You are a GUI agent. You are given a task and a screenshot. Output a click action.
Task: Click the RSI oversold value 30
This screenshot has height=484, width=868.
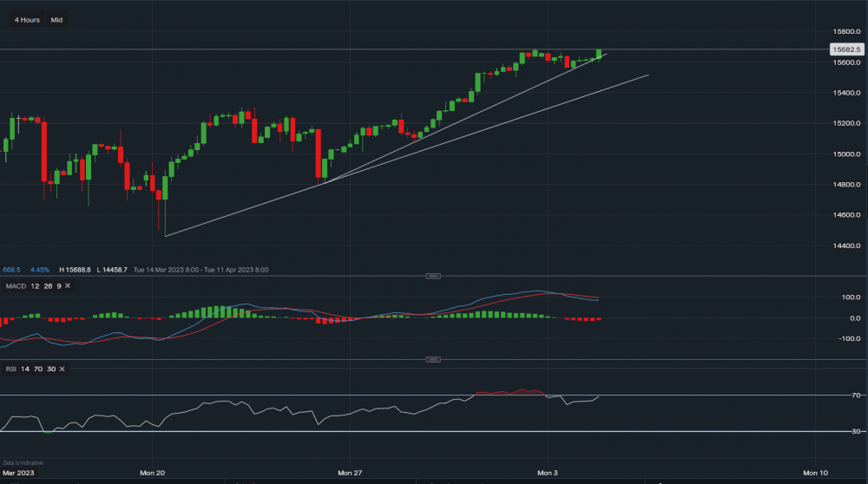(51, 369)
